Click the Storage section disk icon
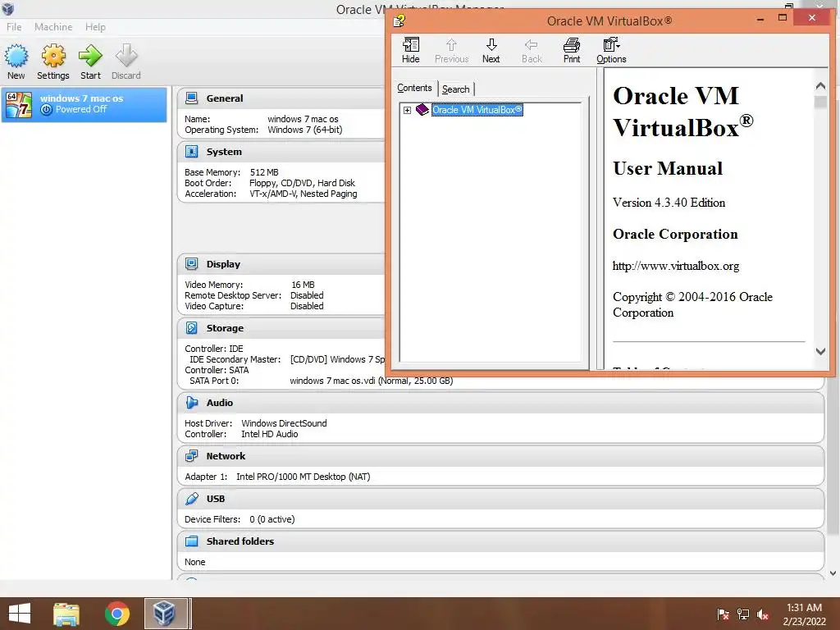This screenshot has height=630, width=840. tap(191, 327)
